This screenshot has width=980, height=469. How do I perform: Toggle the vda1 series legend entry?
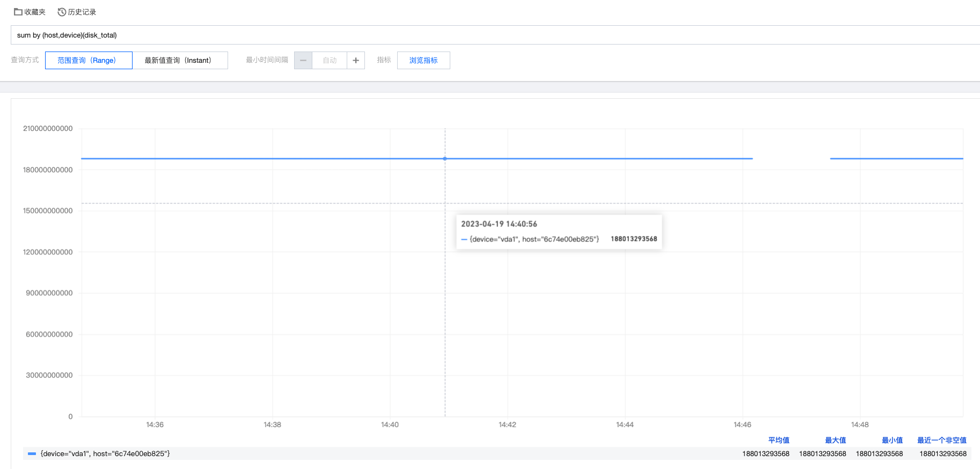[x=105, y=454]
